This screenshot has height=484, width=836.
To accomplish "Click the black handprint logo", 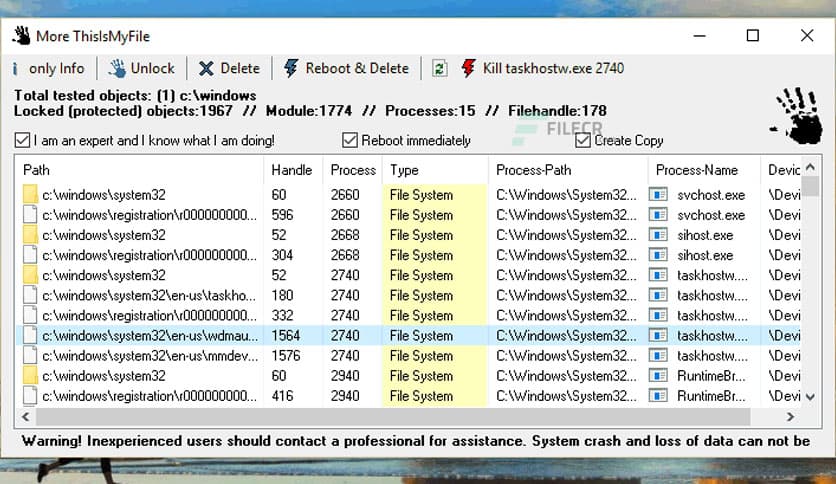I will [x=797, y=116].
